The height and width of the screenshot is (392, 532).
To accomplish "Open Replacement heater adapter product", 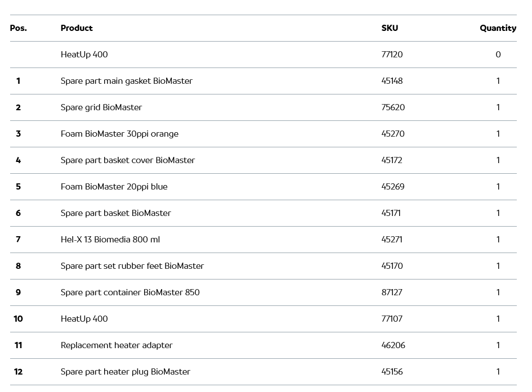I will click(x=117, y=345).
